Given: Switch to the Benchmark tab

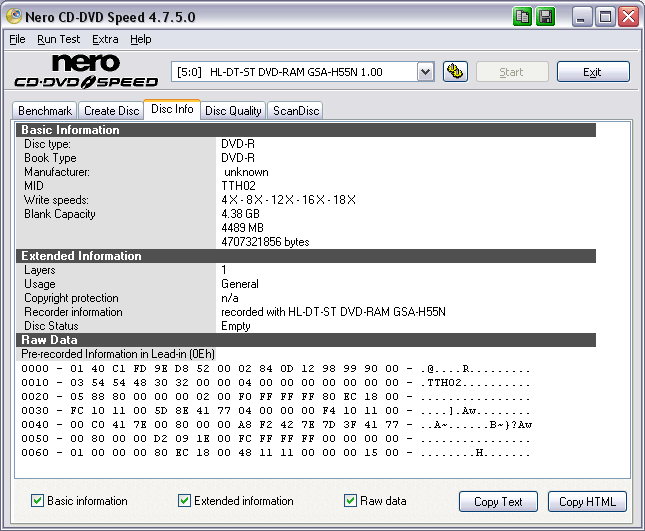Looking at the screenshot, I should tap(45, 111).
